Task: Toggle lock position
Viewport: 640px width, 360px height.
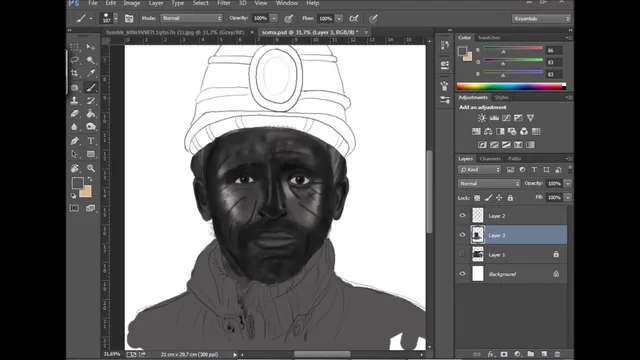Action: pyautogui.click(x=499, y=198)
